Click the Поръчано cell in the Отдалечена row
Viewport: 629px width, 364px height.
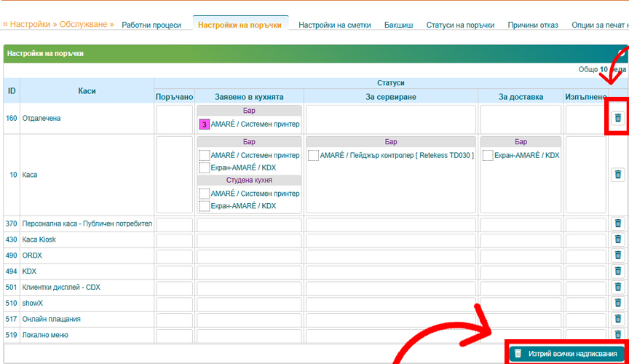tap(175, 119)
